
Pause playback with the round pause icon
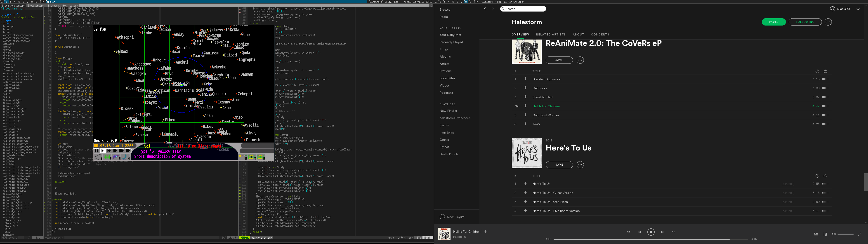[651, 232]
